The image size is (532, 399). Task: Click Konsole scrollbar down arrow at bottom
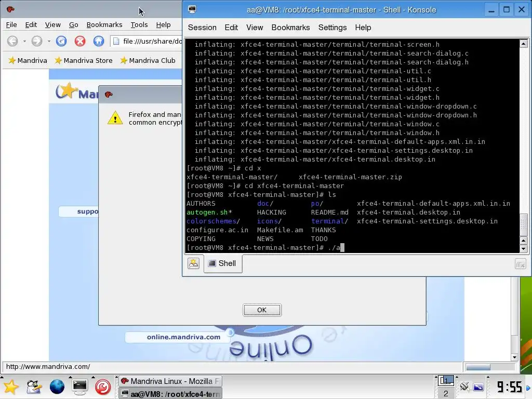[524, 249]
